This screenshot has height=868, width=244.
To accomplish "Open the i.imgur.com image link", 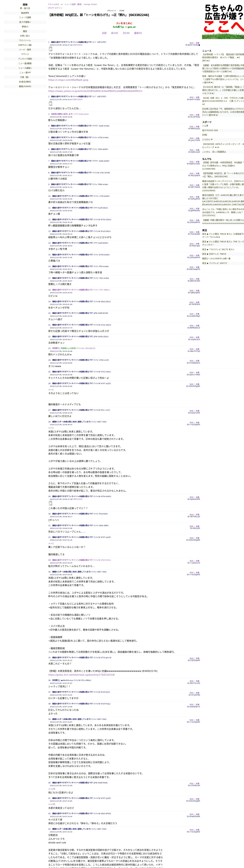I will pos(68,80).
